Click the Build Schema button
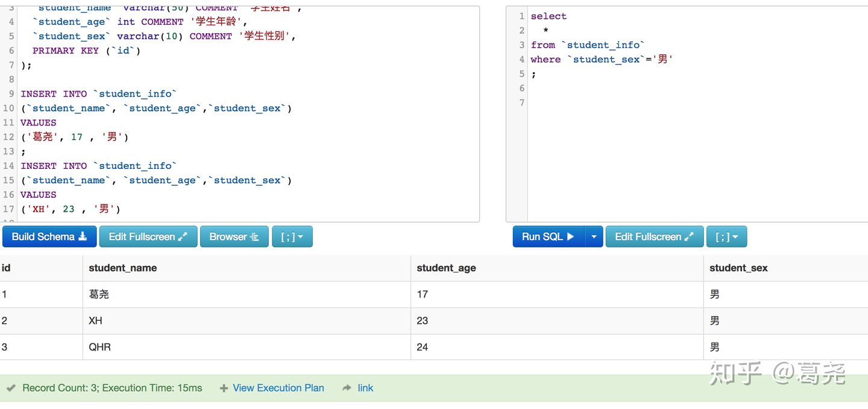This screenshot has height=409, width=868. point(49,236)
